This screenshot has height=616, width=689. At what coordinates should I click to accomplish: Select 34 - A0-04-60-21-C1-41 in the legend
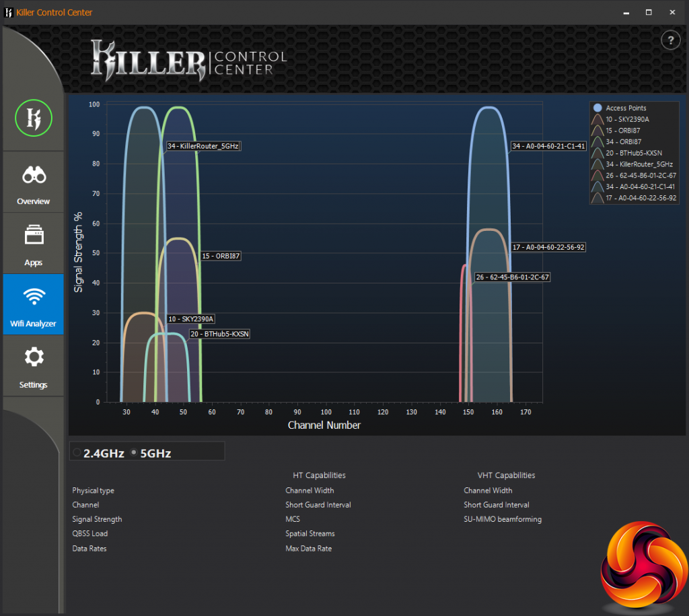pyautogui.click(x=640, y=186)
